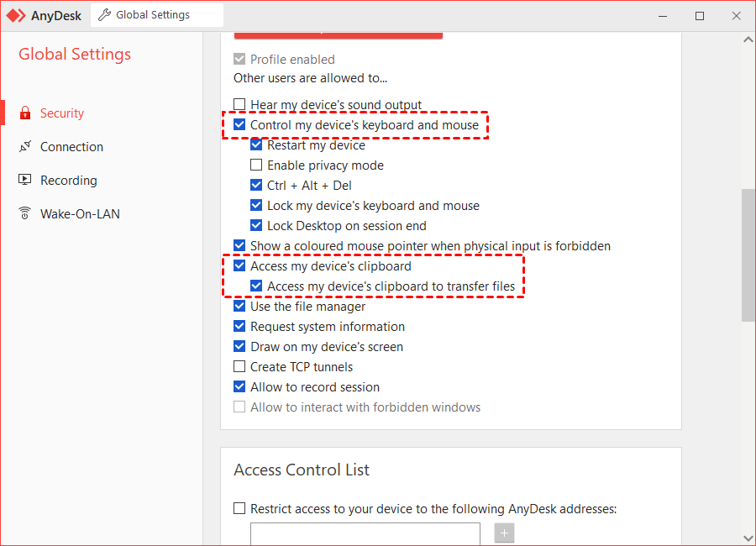The width and height of the screenshot is (756, 546).
Task: Switch to the Global Settings tab
Action: tap(152, 15)
